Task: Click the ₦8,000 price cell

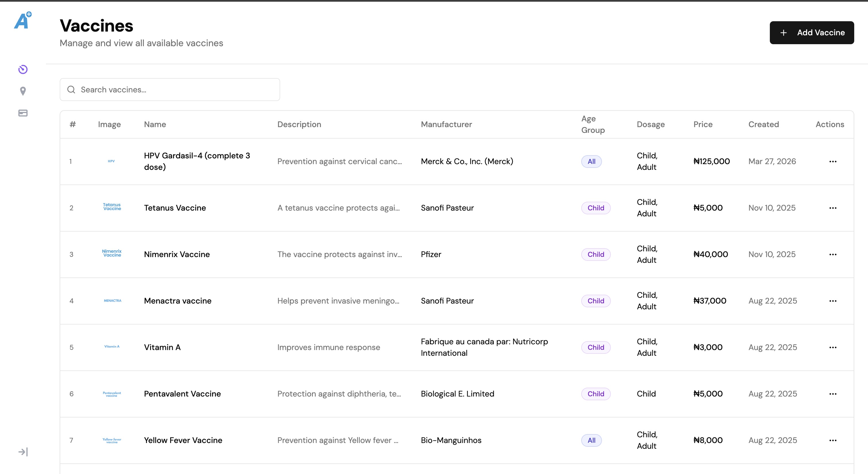Action: 708,440
